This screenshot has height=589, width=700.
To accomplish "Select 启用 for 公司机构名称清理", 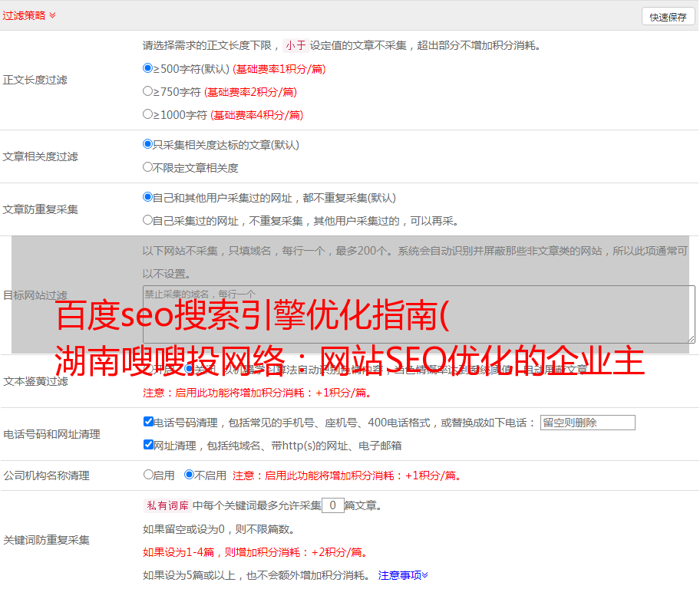I will point(148,475).
